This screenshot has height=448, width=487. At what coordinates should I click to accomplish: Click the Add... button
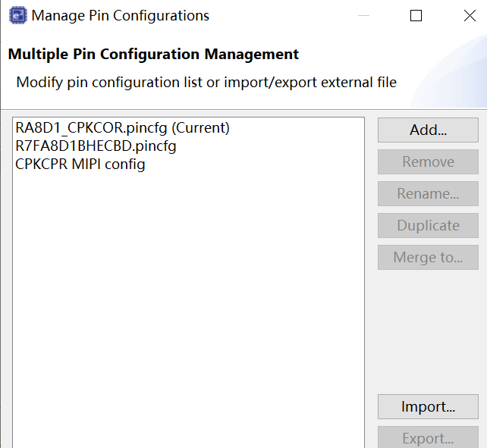428,130
